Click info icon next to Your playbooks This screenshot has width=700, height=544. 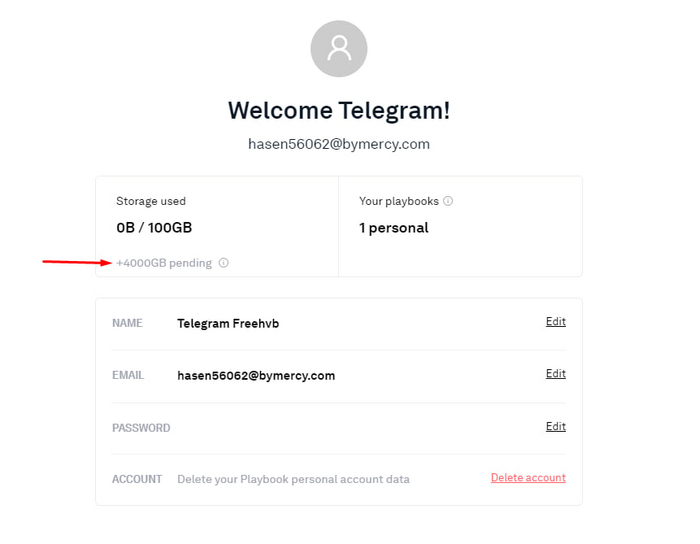(x=448, y=201)
